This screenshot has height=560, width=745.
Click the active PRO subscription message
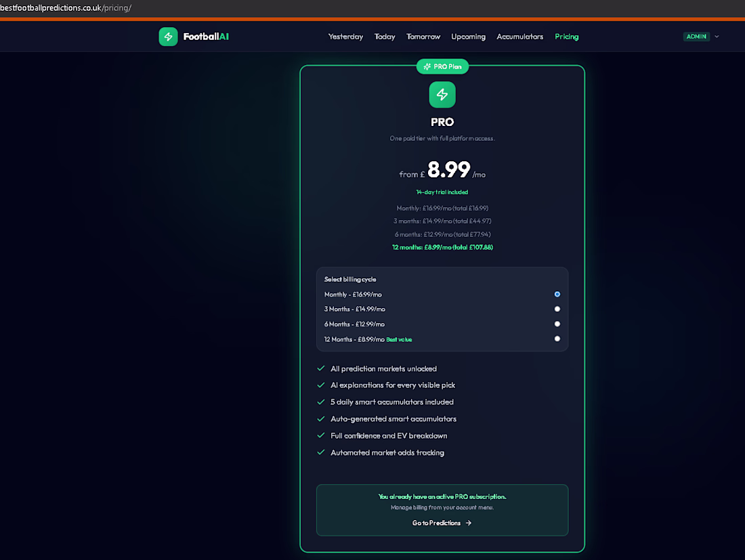tap(442, 497)
